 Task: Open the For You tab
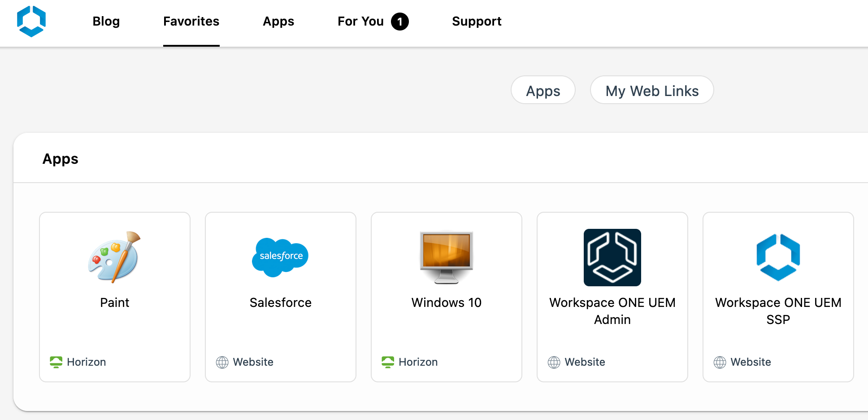[x=360, y=22]
